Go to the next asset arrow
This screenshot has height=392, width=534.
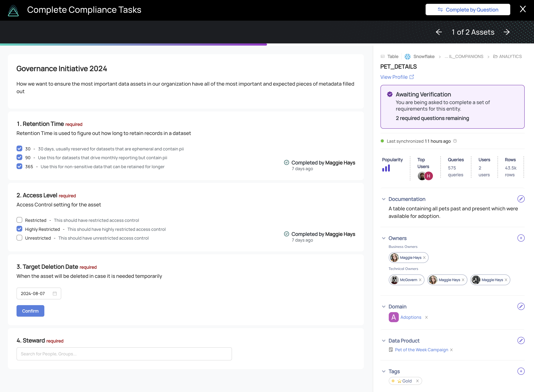pyautogui.click(x=507, y=32)
